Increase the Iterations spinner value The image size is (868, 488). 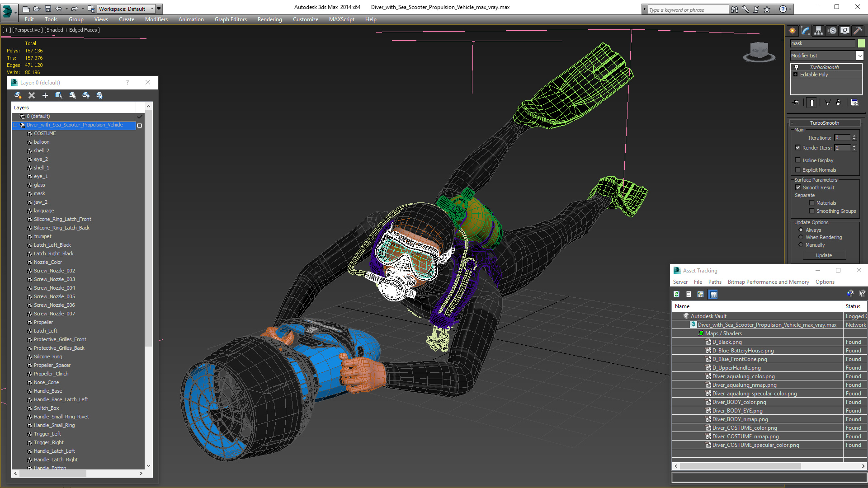click(x=854, y=136)
